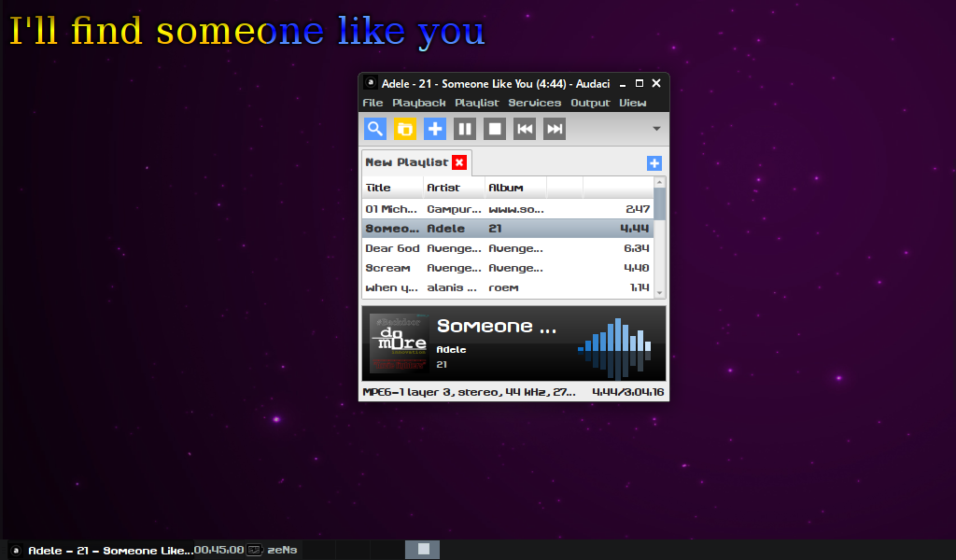Add a new playlist with blue plus
Viewport: 956px width, 560px height.
tap(654, 163)
